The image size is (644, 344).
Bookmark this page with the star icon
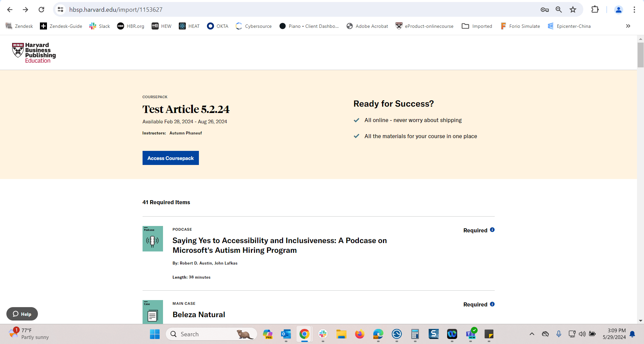[573, 9]
